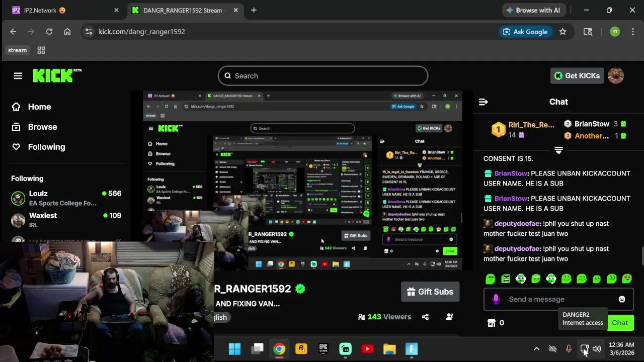View site information in address bar
Screen dimensions: 644x362
pyautogui.click(x=89, y=32)
